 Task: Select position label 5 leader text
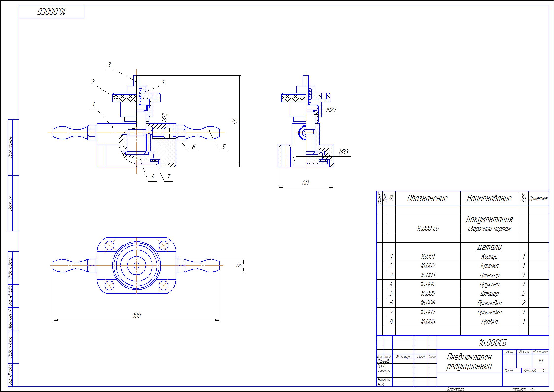click(x=223, y=147)
